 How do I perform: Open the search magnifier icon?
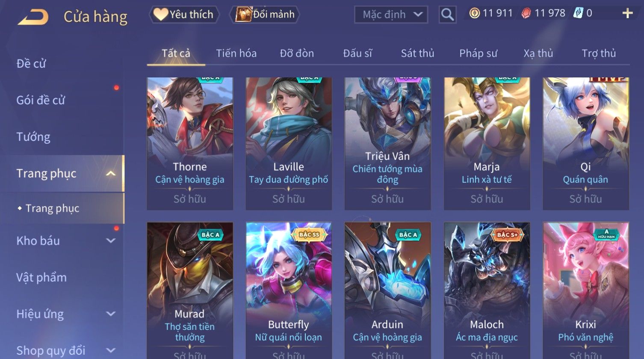[x=447, y=15]
